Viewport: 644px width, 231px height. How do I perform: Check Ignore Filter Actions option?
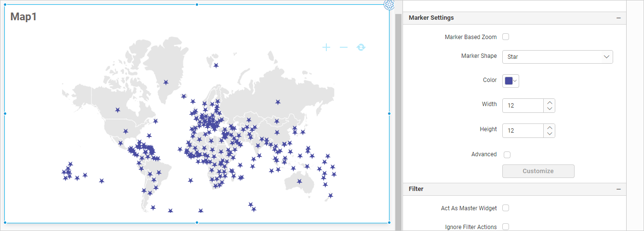[506, 227]
